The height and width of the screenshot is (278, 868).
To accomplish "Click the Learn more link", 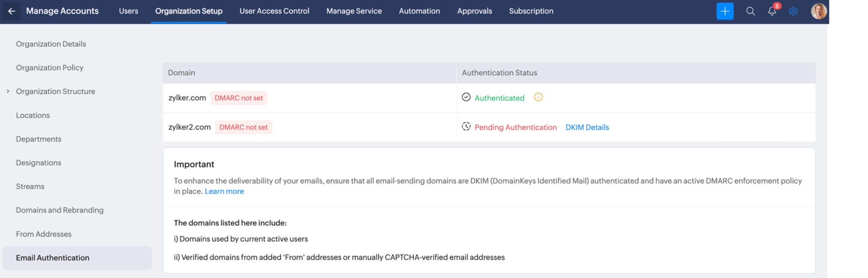I will click(x=224, y=191).
